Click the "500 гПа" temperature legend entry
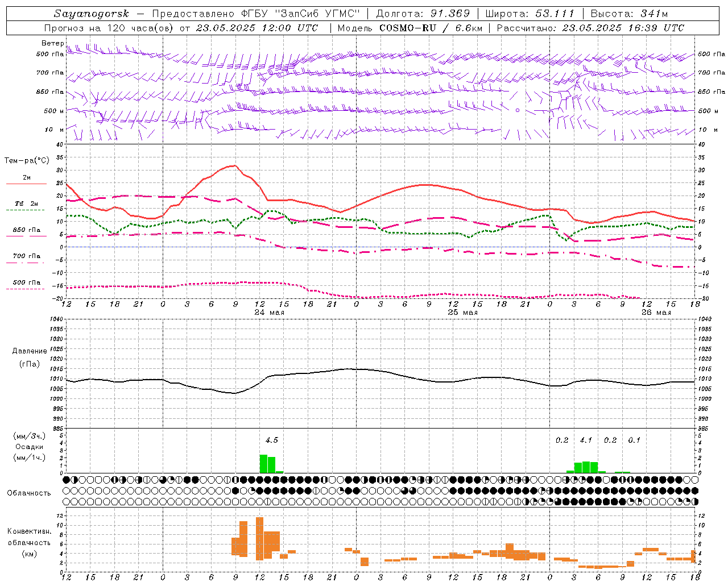728x582 pixels. tap(27, 282)
